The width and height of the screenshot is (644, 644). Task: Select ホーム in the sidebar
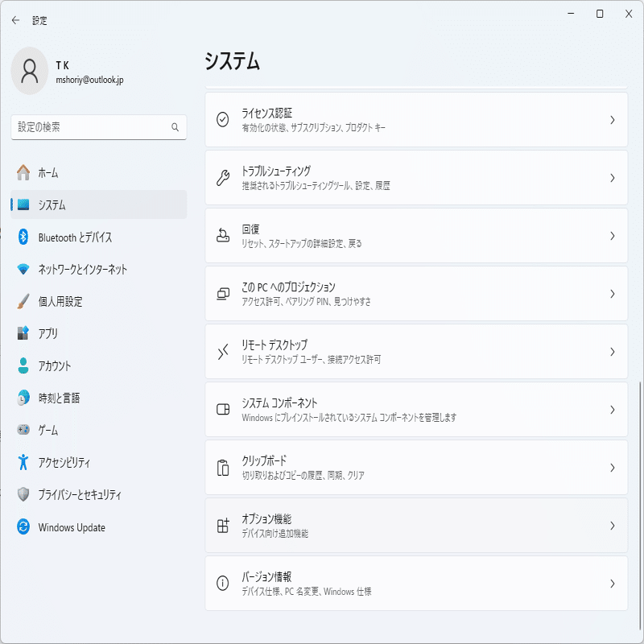pos(98,172)
